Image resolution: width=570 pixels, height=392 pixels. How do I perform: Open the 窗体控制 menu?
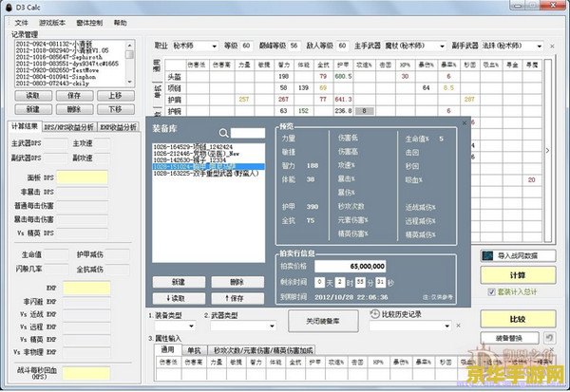pos(89,23)
